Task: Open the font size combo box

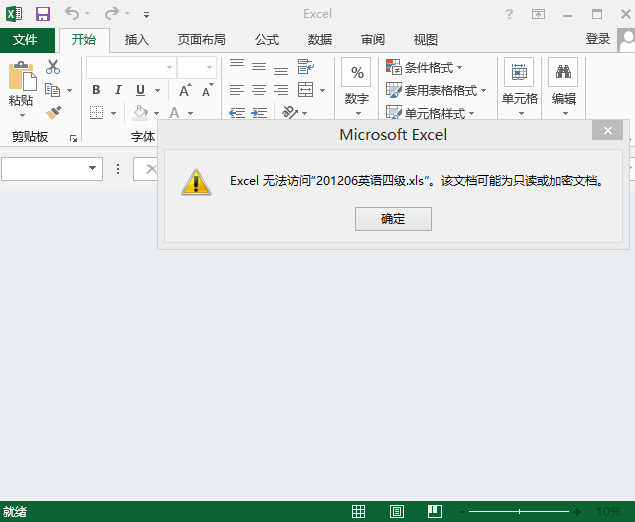Action: tap(197, 67)
